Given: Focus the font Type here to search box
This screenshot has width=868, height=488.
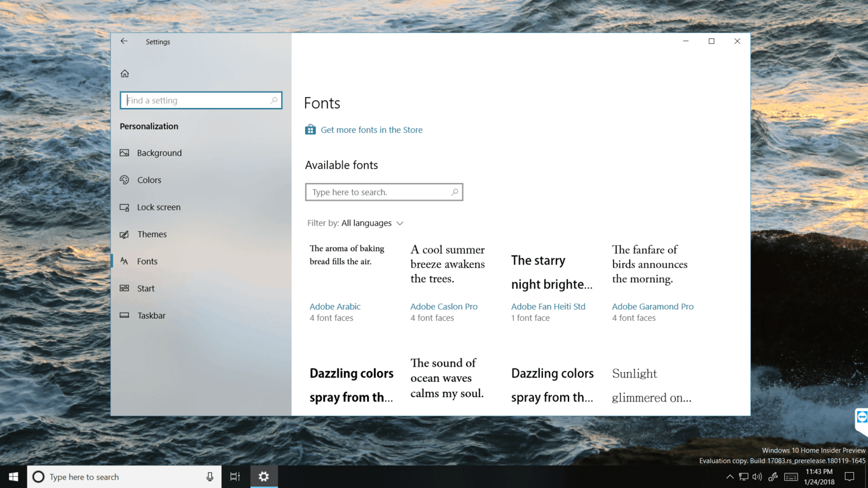Looking at the screenshot, I should click(x=384, y=192).
